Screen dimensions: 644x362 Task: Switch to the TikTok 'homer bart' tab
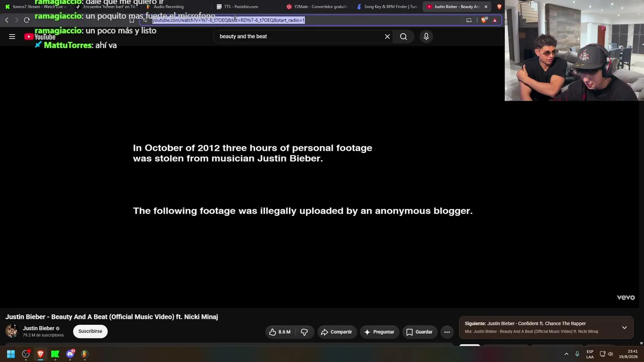(x=106, y=7)
